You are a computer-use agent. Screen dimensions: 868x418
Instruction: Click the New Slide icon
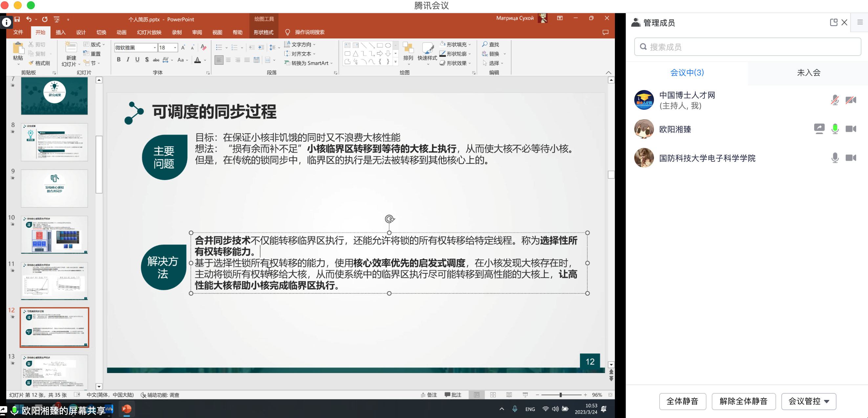(x=71, y=48)
